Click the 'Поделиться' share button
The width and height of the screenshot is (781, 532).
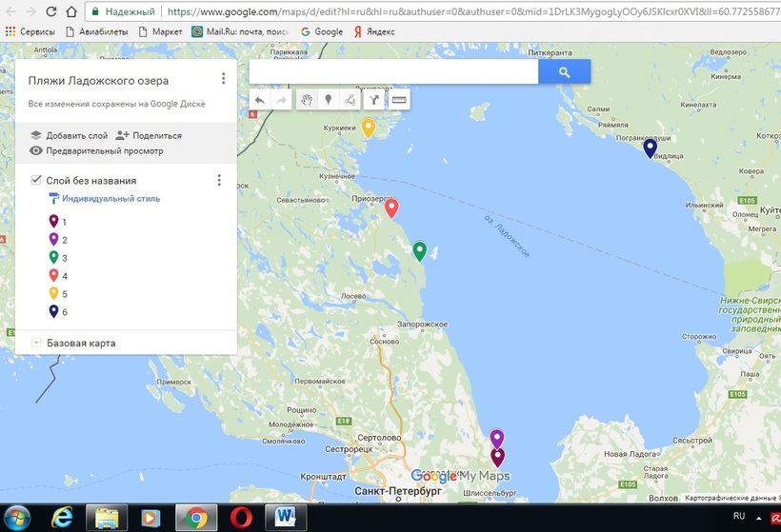149,135
